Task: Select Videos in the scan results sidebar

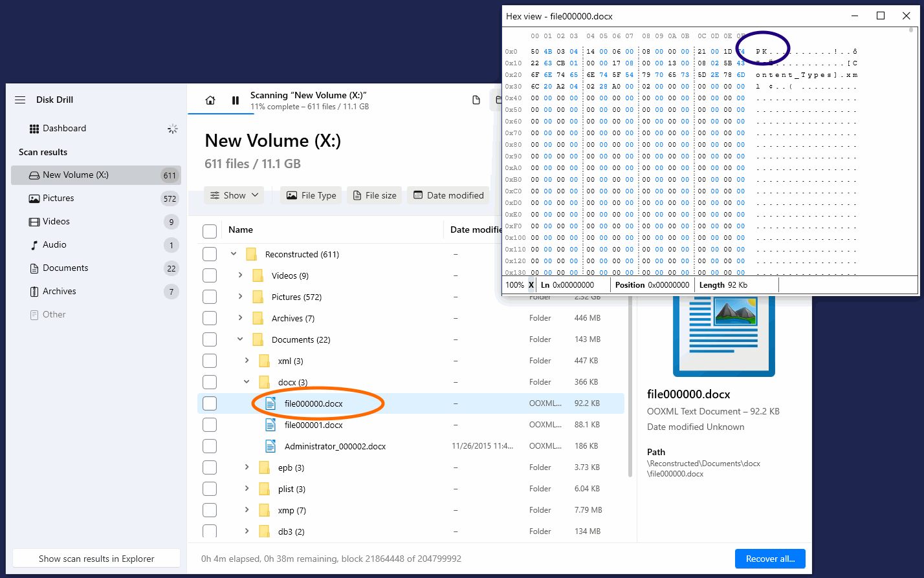Action: (56, 222)
